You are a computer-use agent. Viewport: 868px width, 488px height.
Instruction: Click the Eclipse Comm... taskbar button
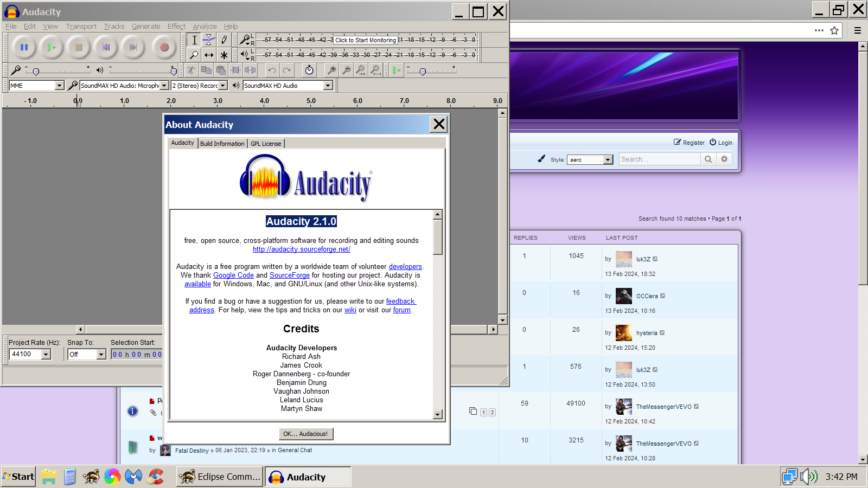(220, 477)
